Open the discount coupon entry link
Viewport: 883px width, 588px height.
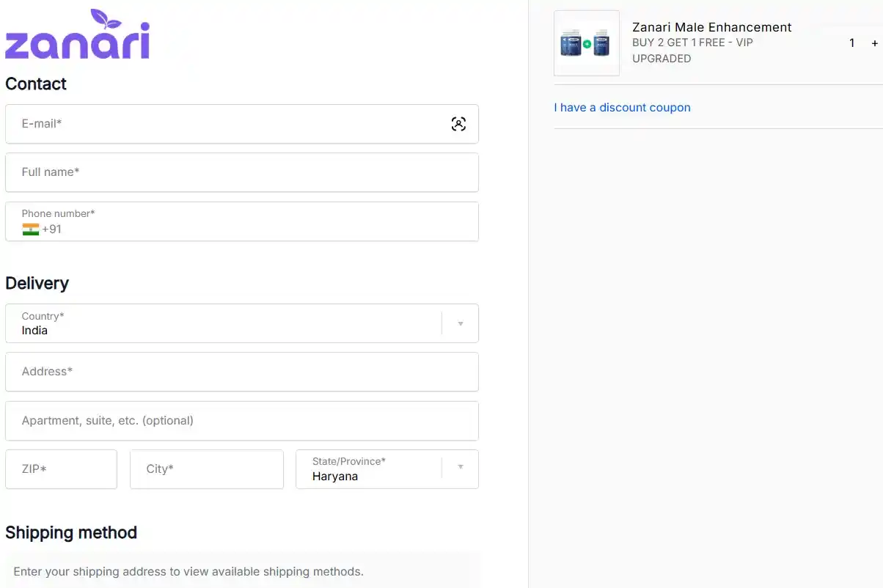click(622, 107)
